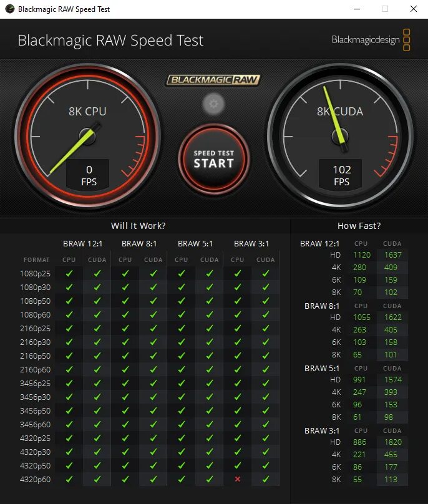Click checkmark for 1080p50 BRAW 8:1 CPU
Image resolution: width=428 pixels, height=504 pixels.
125,301
